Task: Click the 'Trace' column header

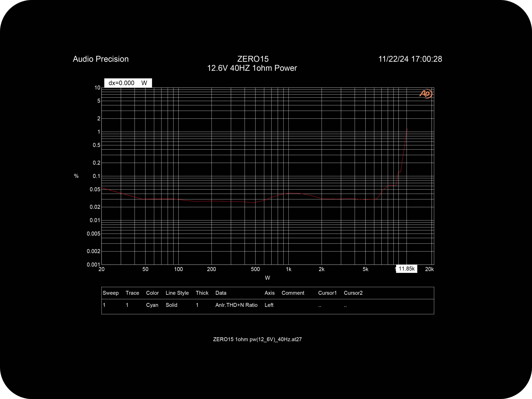Action: (132, 293)
